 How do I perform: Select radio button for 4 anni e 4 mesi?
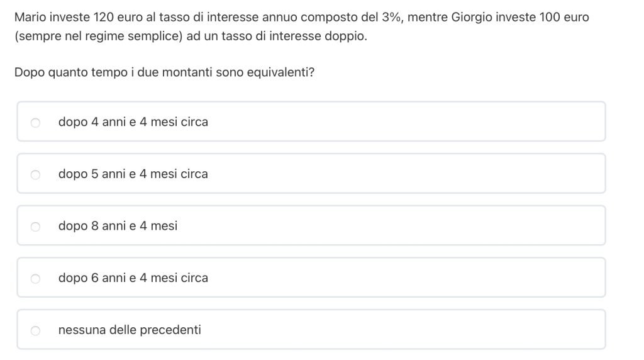[36, 123]
